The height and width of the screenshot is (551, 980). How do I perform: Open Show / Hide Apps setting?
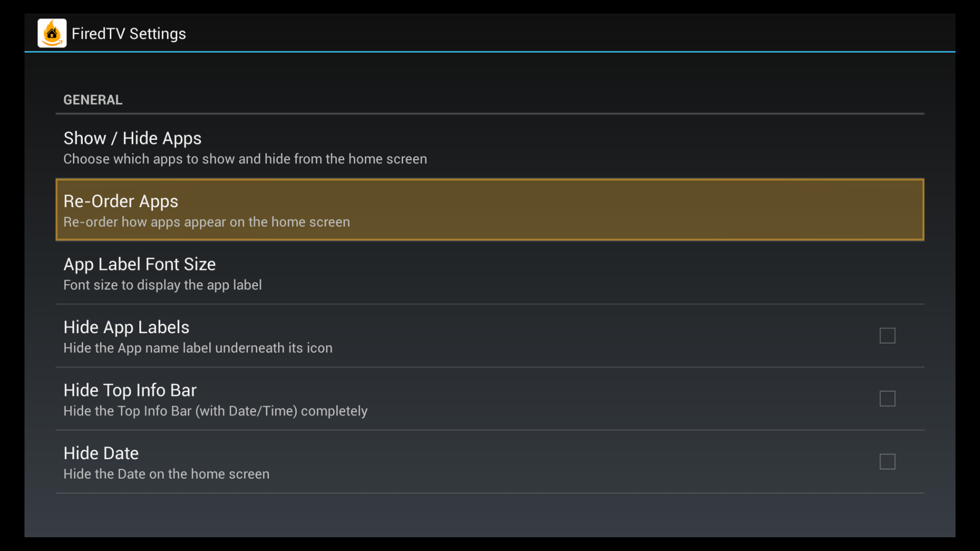pos(132,138)
